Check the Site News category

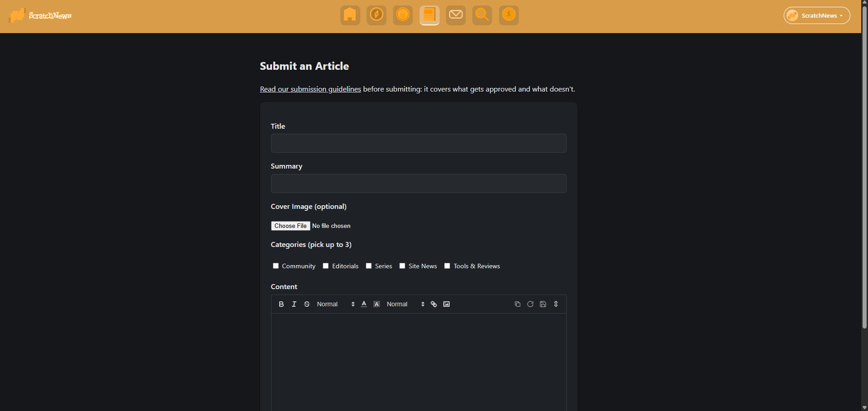pyautogui.click(x=402, y=266)
